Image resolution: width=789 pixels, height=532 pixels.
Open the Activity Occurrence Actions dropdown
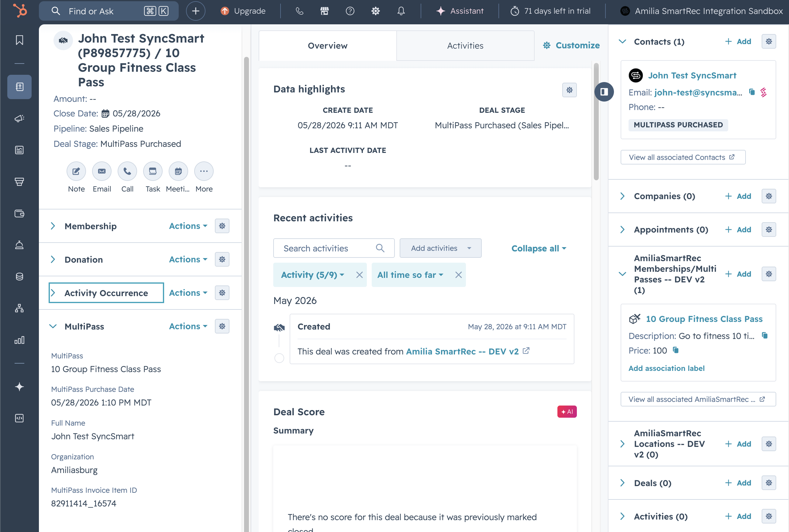pos(188,293)
